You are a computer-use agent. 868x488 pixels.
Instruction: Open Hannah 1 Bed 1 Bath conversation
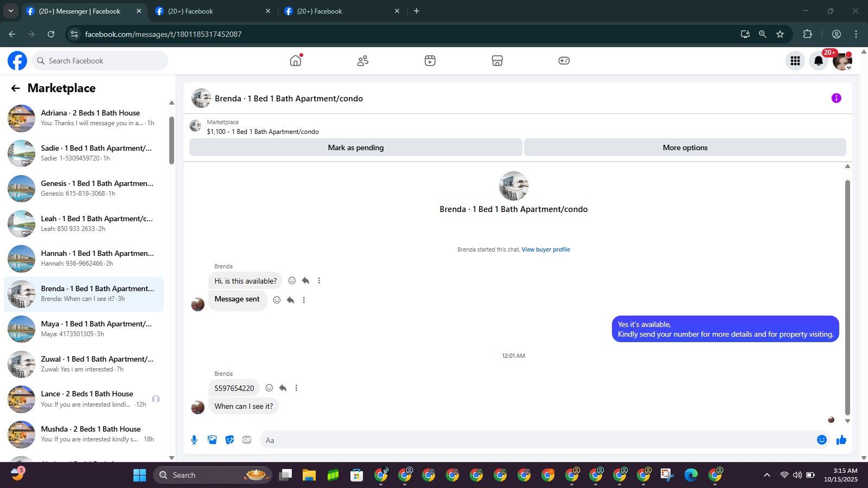tap(84, 259)
